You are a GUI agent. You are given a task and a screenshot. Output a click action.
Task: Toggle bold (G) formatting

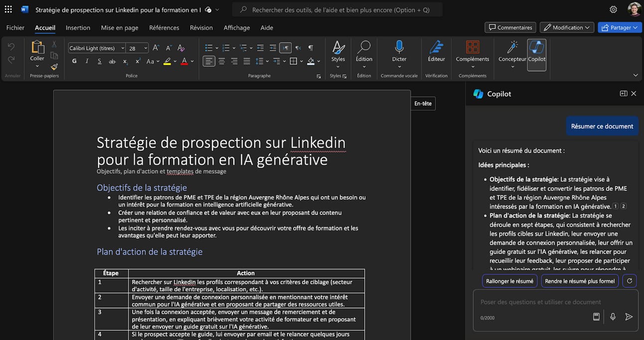(74, 61)
